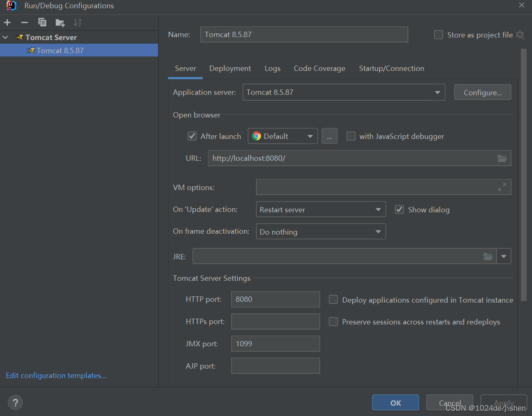This screenshot has width=532, height=416.
Task: Click the Chrome icon in browser selector
Action: [x=257, y=136]
